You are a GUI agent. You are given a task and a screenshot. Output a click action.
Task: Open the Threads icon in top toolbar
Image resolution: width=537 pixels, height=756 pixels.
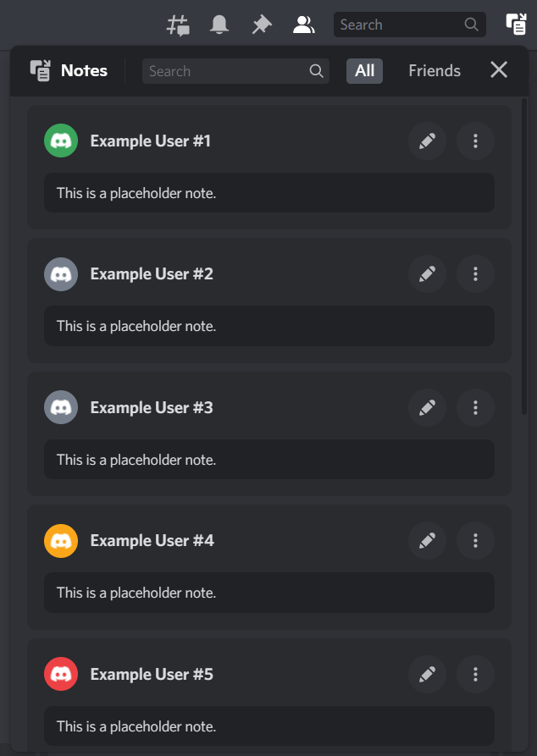click(178, 25)
